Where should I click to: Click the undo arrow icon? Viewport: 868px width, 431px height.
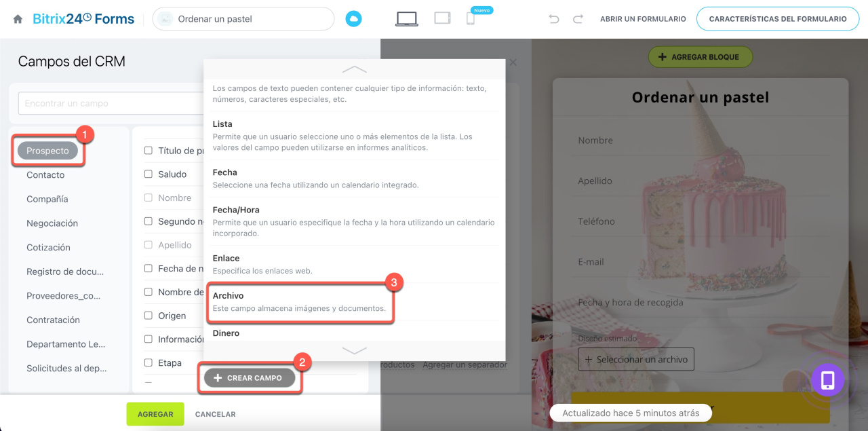[x=554, y=19]
